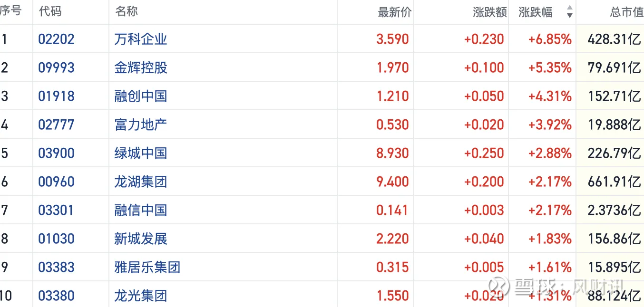This screenshot has width=644, height=307.
Task: Sort by 总市值 column header
Action: (626, 12)
